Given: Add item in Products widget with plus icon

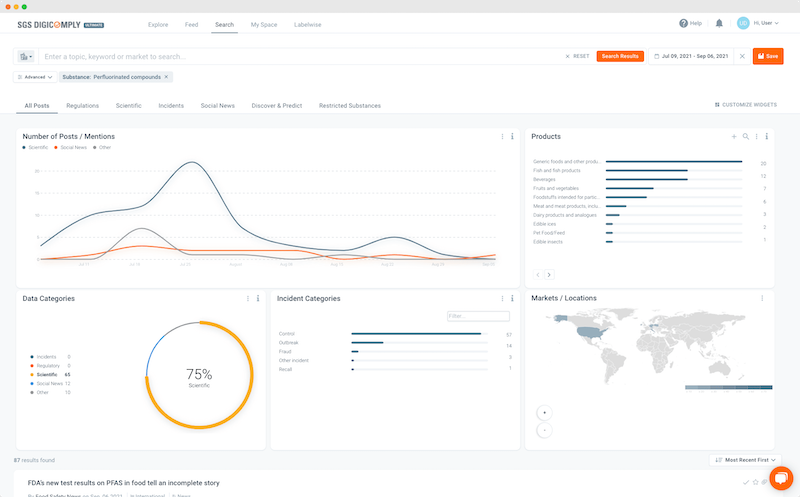Looking at the screenshot, I should (734, 136).
